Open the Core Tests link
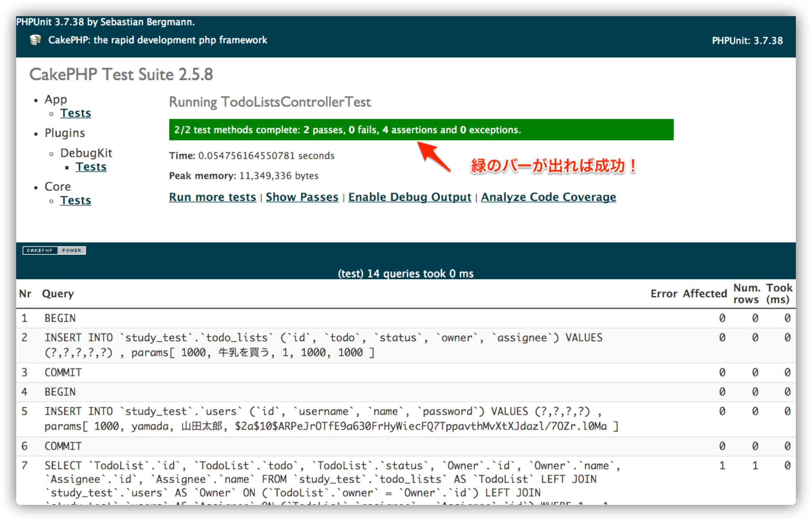Image resolution: width=812 pixels, height=521 pixels. coord(75,200)
